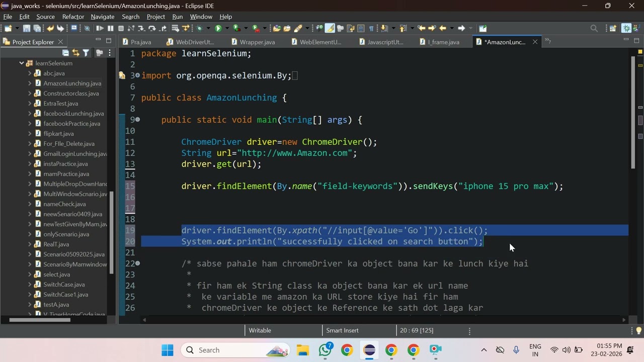Toggle Mark Occurrences highlighter icon
The height and width of the screenshot is (362, 644).
click(330, 28)
